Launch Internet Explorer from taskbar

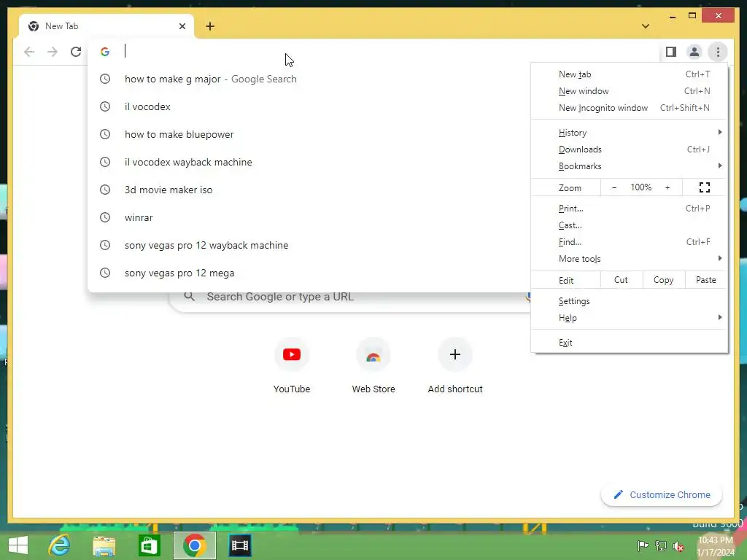[x=60, y=545]
